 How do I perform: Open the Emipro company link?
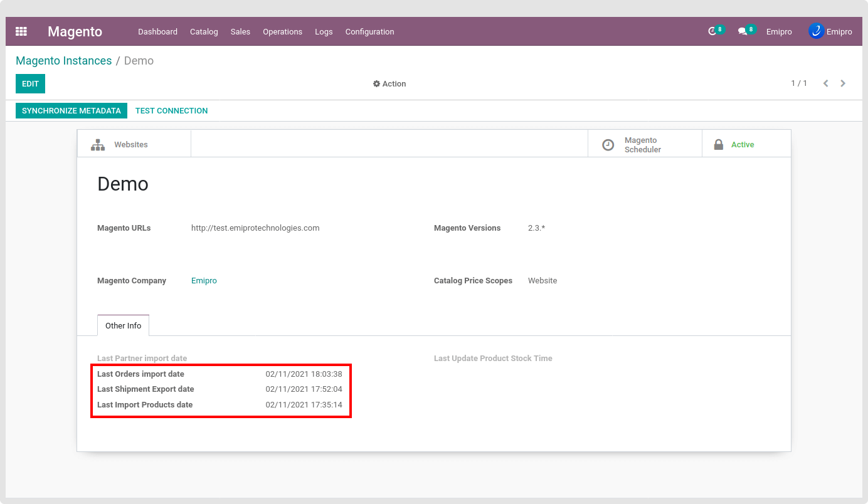pos(204,281)
